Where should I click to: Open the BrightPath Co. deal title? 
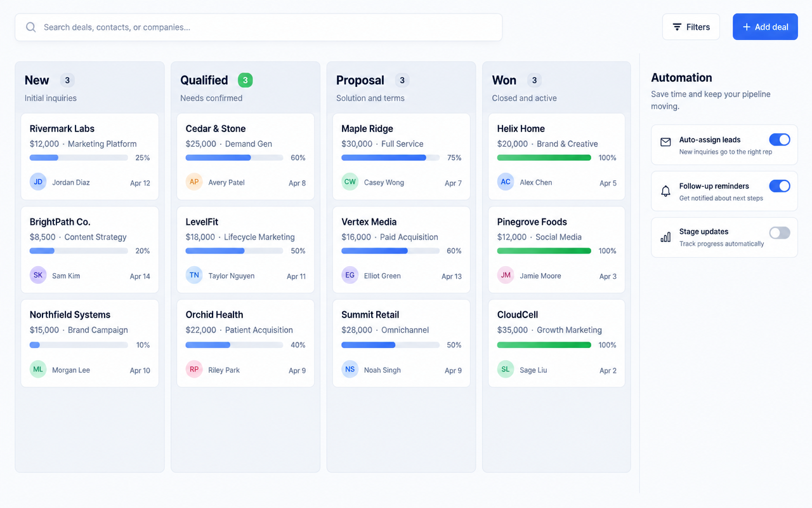60,222
